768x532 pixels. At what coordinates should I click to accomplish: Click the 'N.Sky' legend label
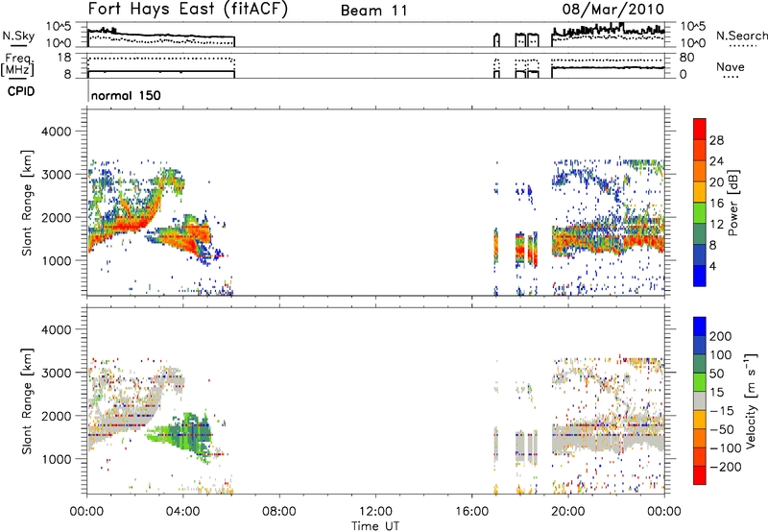18,36
